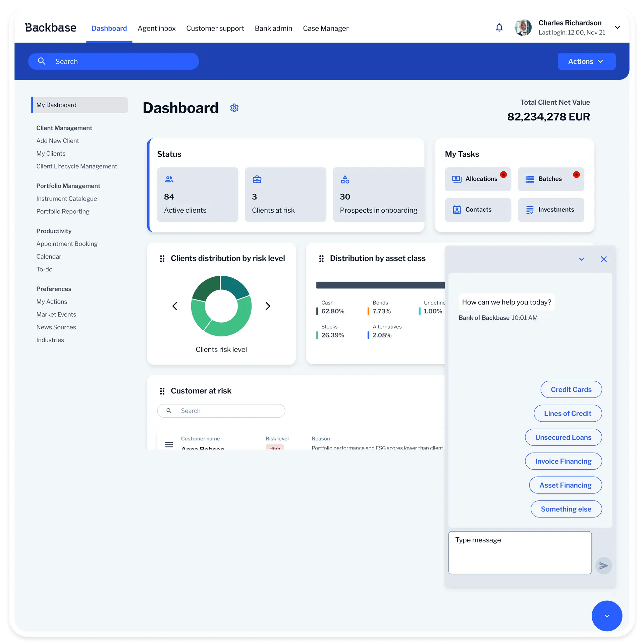The image size is (644, 644).
Task: Open Charles Richardson profile menu chevron
Action: click(618, 28)
